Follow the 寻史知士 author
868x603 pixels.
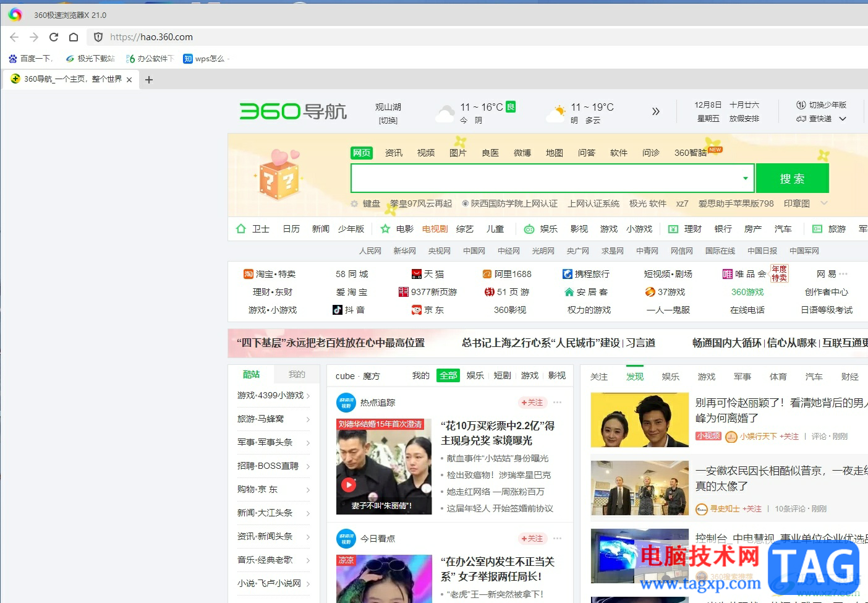pyautogui.click(x=752, y=509)
